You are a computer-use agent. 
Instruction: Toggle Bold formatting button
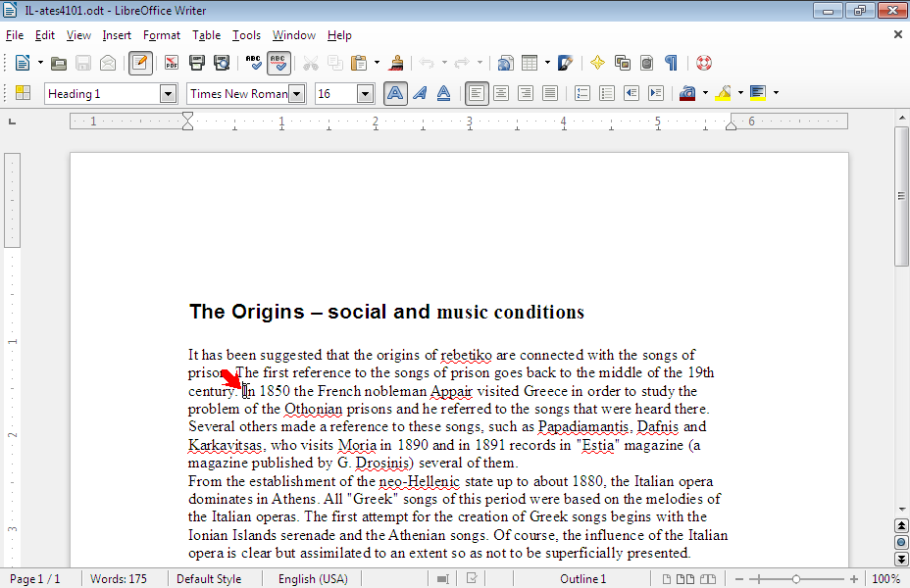tap(395, 93)
